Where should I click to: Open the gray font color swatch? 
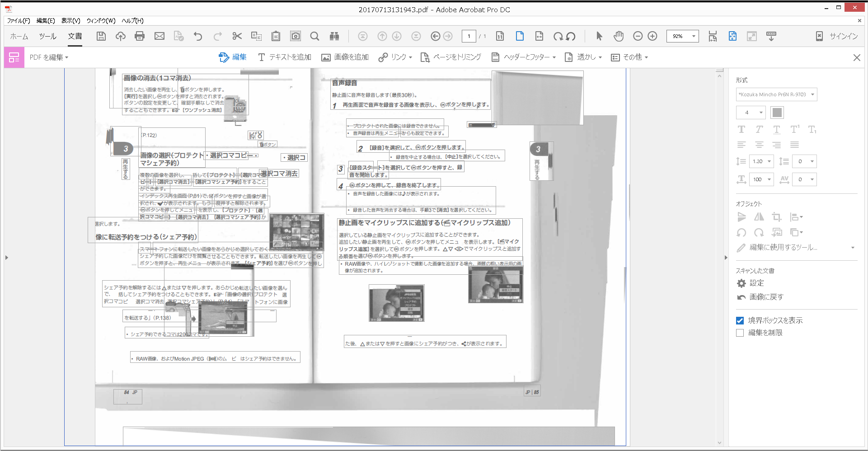tap(777, 113)
